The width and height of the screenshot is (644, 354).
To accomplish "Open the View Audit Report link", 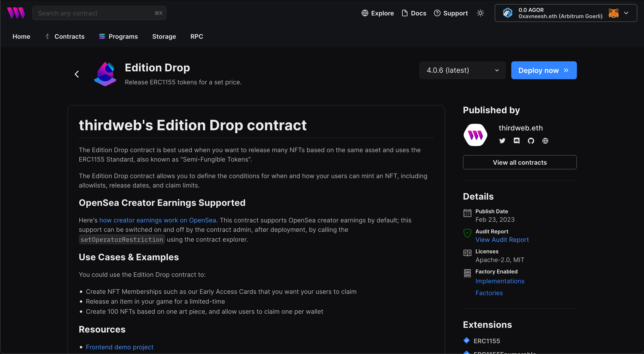I will [x=502, y=239].
